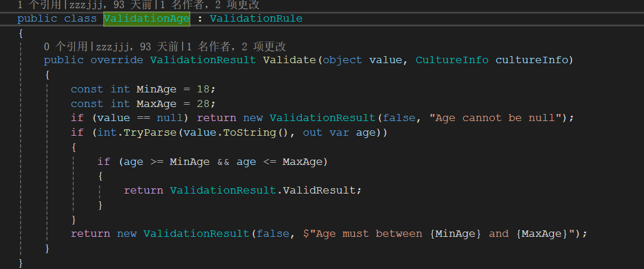
Task: Click the cultureInfo parameter name
Action: point(532,60)
